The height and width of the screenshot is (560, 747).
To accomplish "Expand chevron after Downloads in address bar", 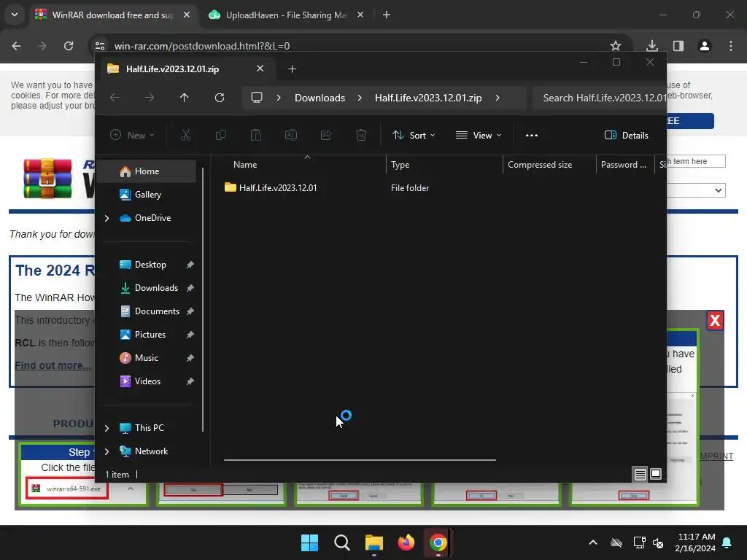I will point(360,98).
